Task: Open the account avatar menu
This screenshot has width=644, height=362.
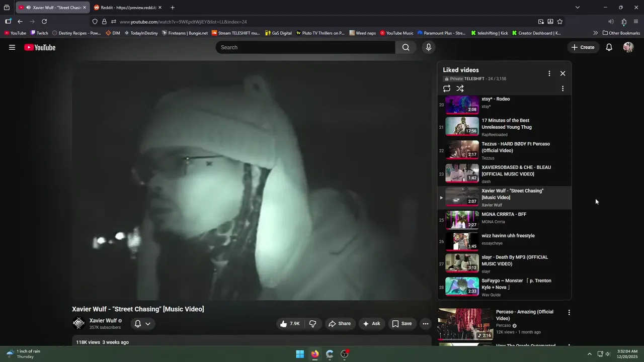Action: 628,47
